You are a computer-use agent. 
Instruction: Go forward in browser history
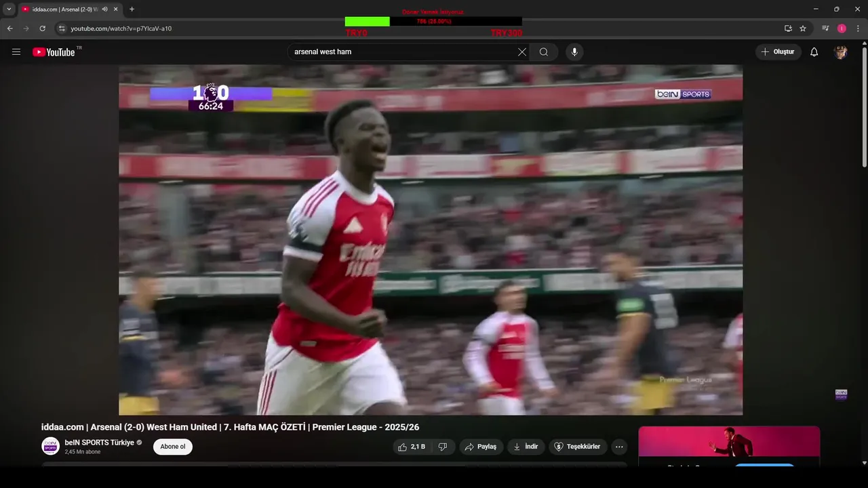(x=26, y=28)
